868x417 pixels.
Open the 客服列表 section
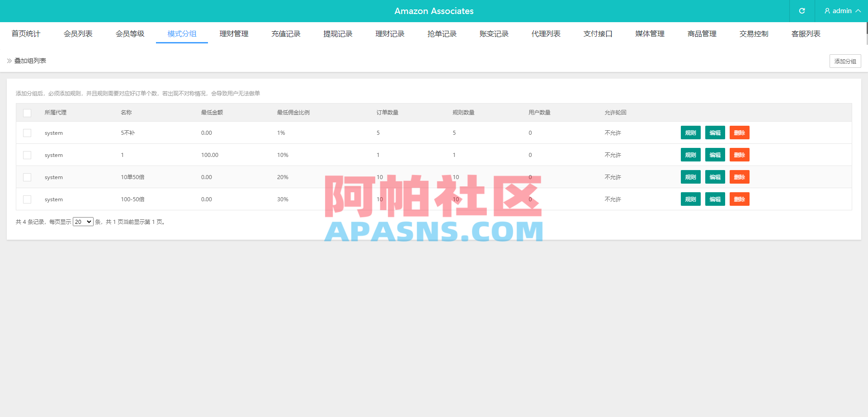[806, 33]
